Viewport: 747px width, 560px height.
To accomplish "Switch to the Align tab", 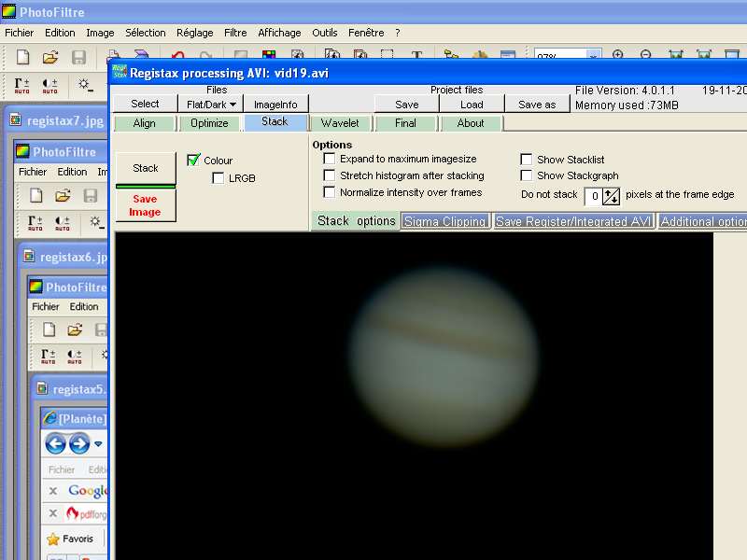I will (145, 123).
